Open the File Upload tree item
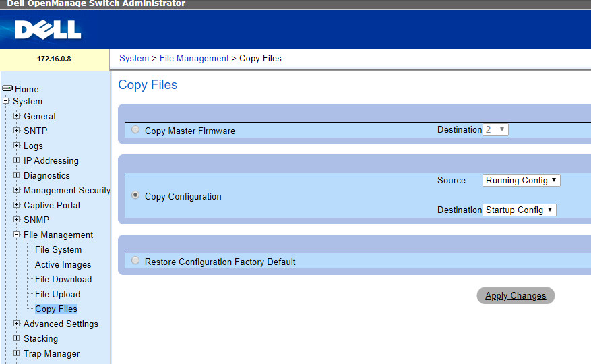 click(58, 294)
